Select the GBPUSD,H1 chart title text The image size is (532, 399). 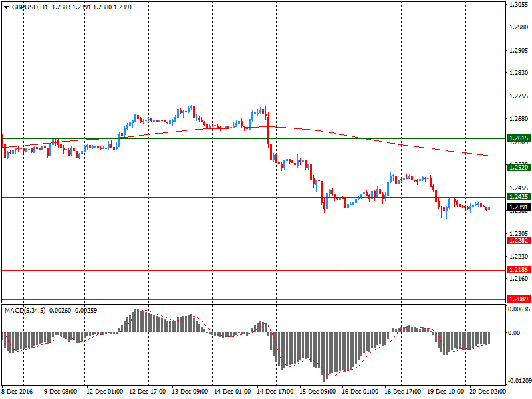30,7
